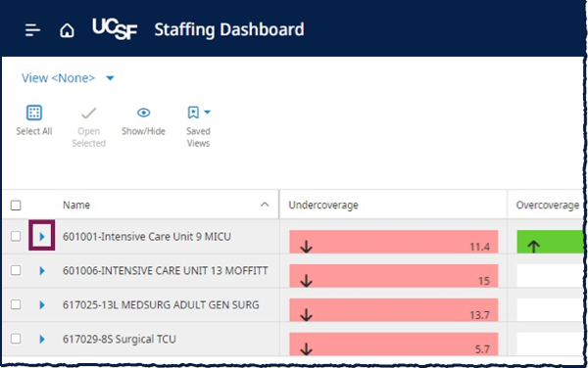Expand the 601006-INTENSIVE CARE UNIT 13 MOFFITT row
This screenshot has height=368, width=588.
pyautogui.click(x=42, y=270)
